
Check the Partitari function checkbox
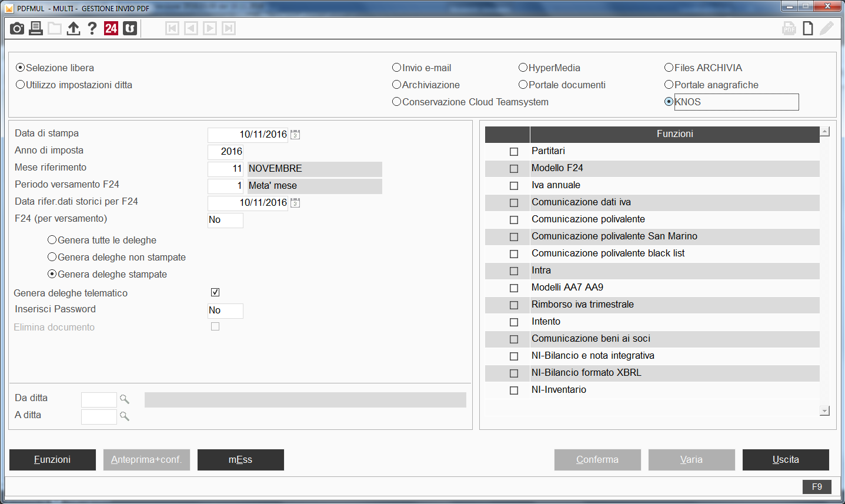514,152
